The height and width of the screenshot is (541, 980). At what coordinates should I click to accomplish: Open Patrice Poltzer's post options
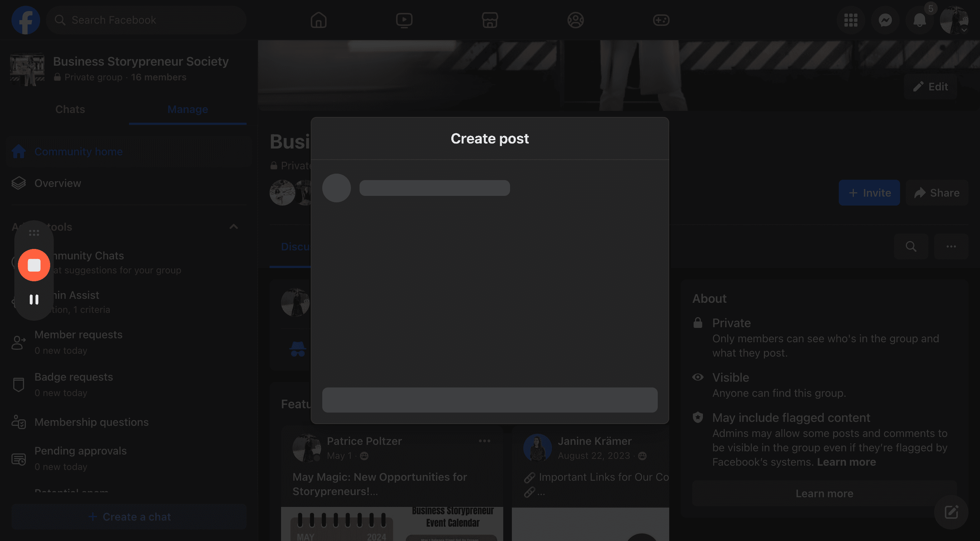(484, 441)
